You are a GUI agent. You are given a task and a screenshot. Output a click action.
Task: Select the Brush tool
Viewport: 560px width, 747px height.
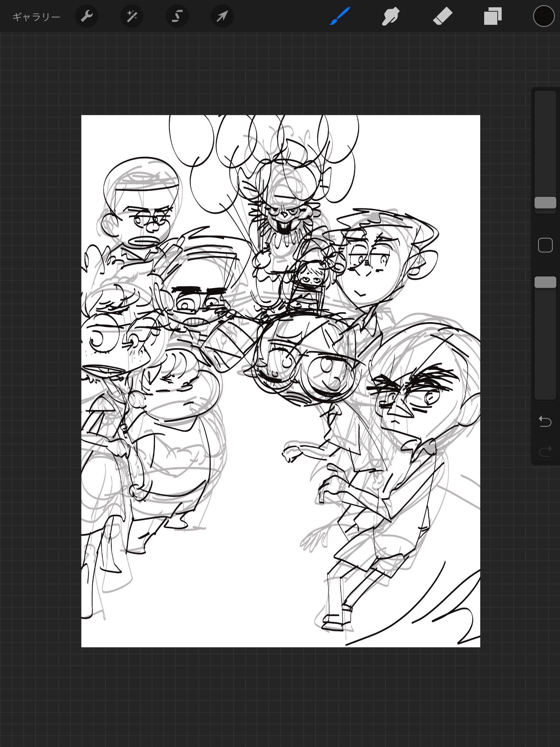point(340,16)
